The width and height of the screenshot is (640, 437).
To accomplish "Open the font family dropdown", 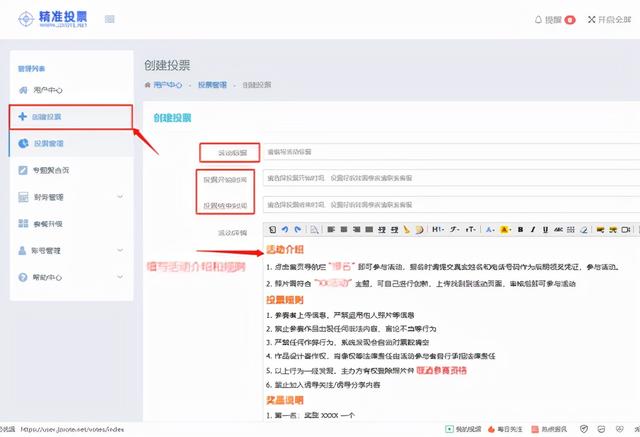I will 455,230.
